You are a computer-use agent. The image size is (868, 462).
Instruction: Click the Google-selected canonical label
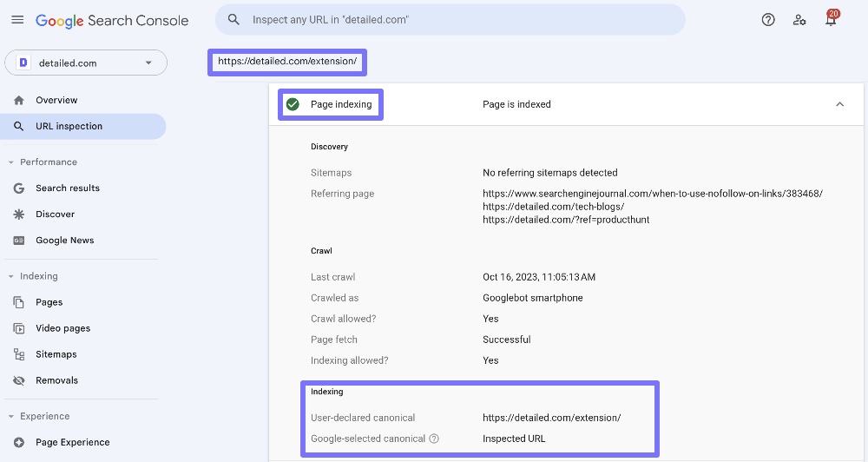point(367,439)
